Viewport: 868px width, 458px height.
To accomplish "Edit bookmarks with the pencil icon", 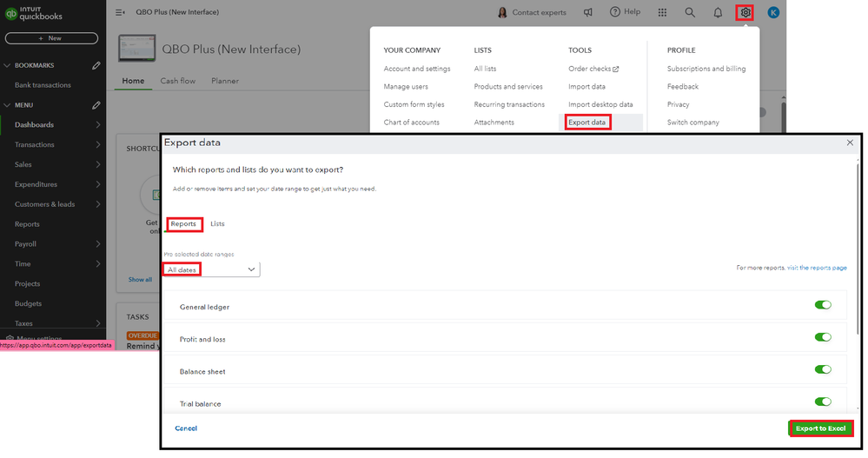I will point(96,65).
